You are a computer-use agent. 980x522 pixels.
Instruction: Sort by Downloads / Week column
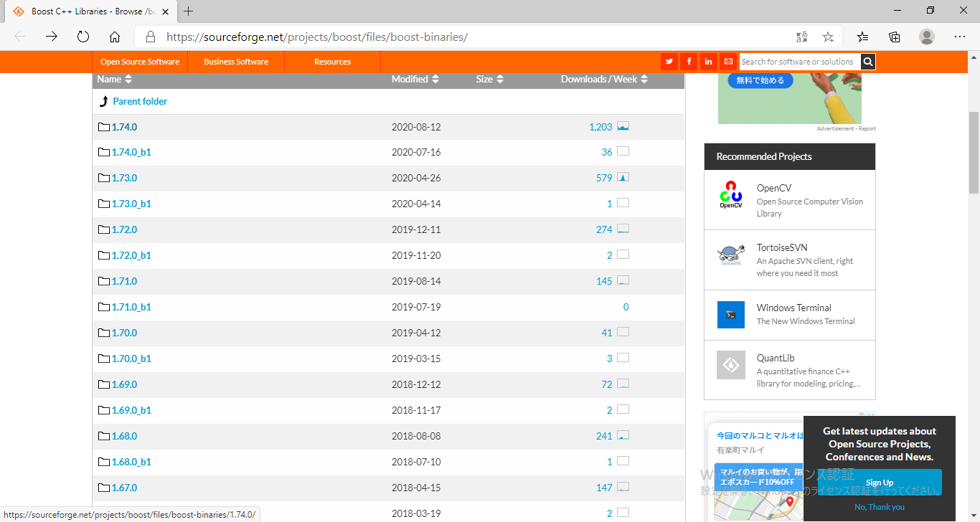tap(603, 80)
